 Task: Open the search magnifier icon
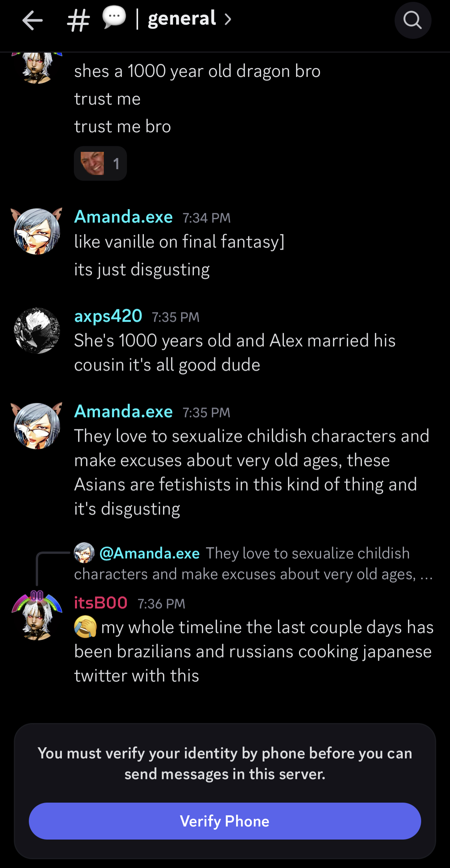413,20
